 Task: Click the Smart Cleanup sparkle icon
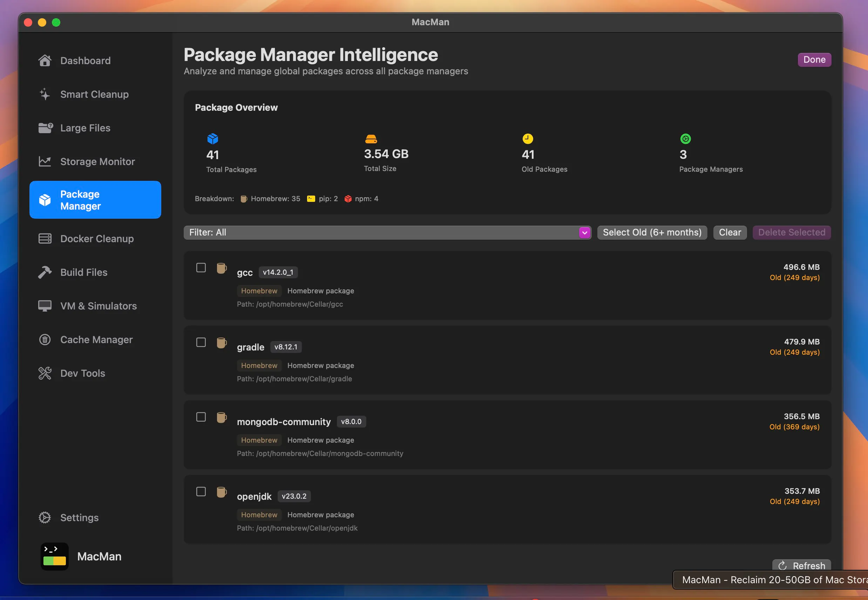(x=45, y=94)
